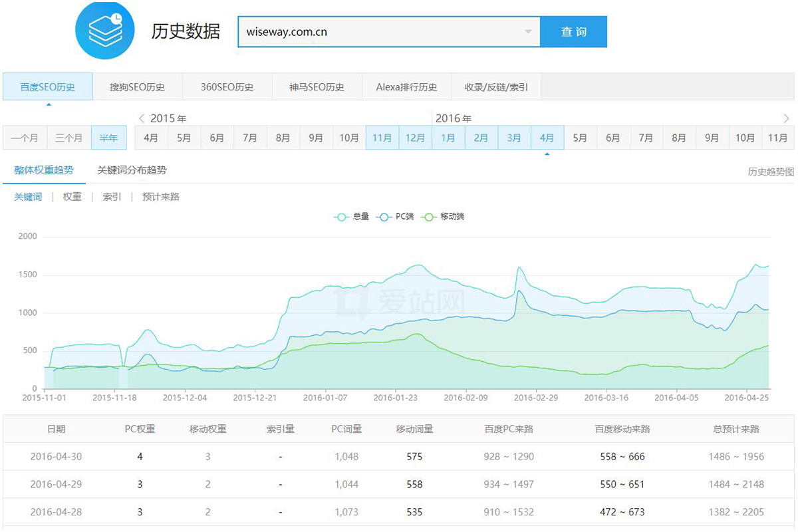Select the 一个月 time range
Screen dimensions: 798x532
point(25,138)
